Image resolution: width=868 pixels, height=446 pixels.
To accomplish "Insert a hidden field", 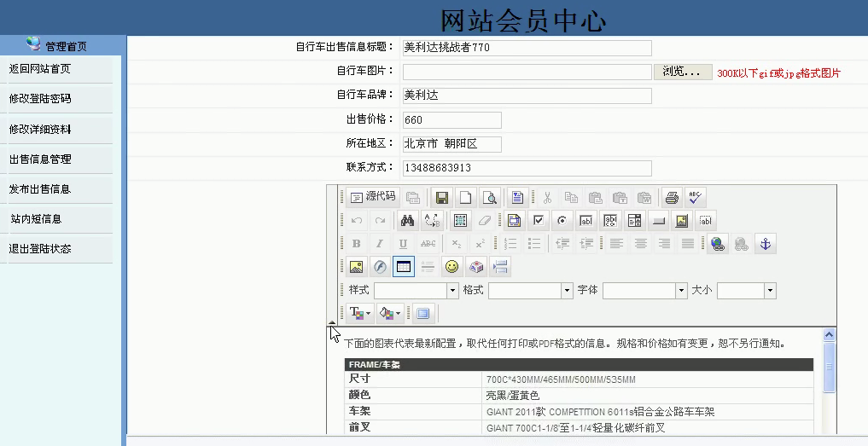I will [x=706, y=221].
